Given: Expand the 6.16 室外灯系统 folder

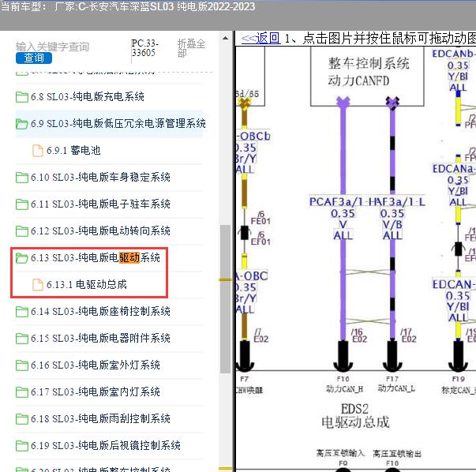Looking at the screenshot, I should click(95, 365).
